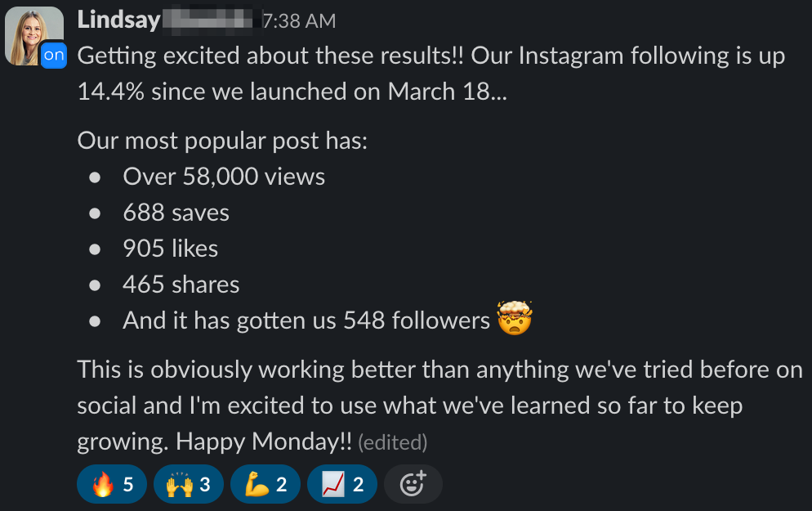Click the (edited) label
Image resolution: width=812 pixels, height=511 pixels.
[393, 442]
